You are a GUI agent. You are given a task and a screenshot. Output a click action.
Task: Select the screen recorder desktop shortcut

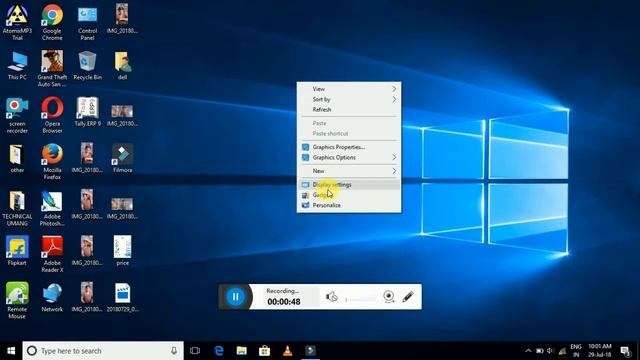pos(17,115)
